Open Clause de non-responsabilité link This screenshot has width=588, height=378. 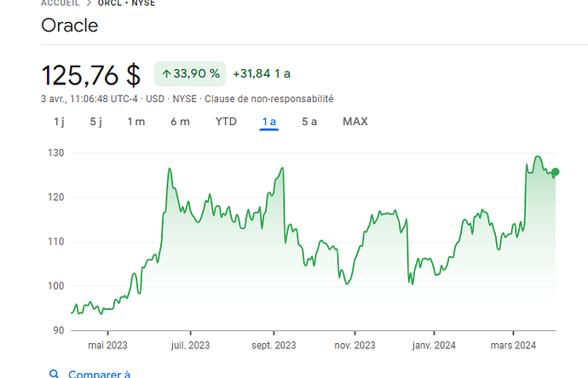tap(269, 99)
